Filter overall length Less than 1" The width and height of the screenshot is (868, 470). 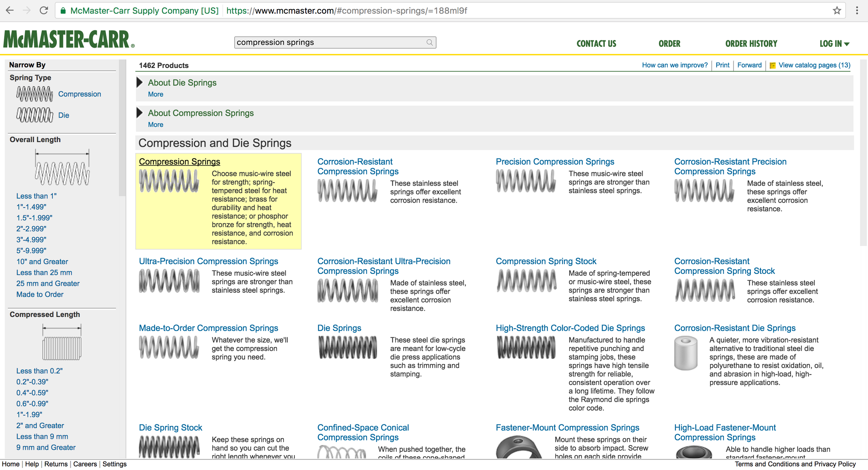36,196
